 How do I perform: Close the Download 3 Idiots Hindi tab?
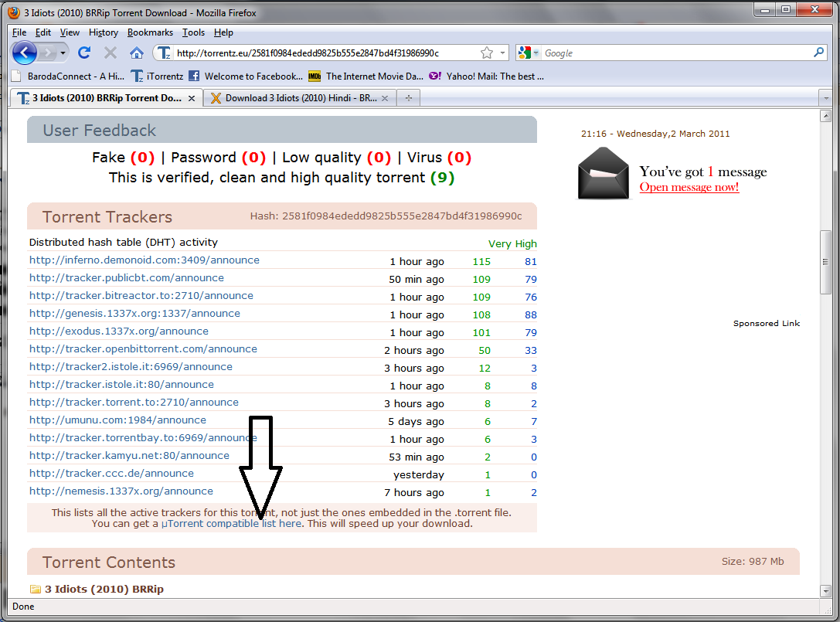[385, 99]
